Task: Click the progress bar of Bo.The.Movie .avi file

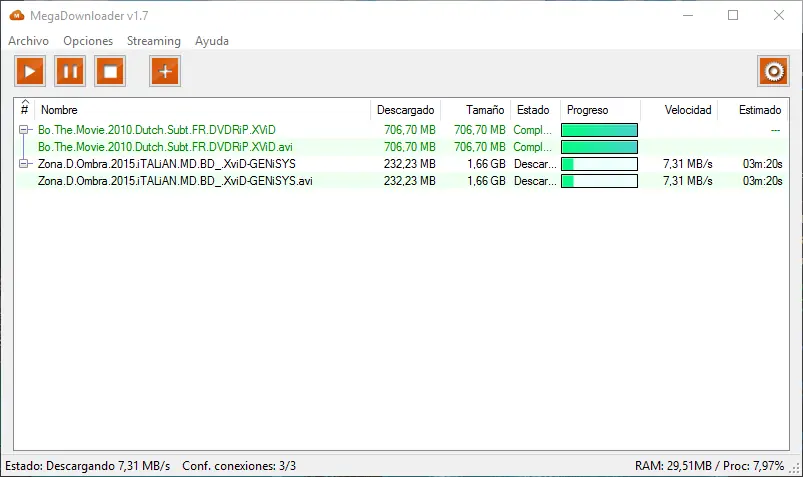Action: pos(599,147)
